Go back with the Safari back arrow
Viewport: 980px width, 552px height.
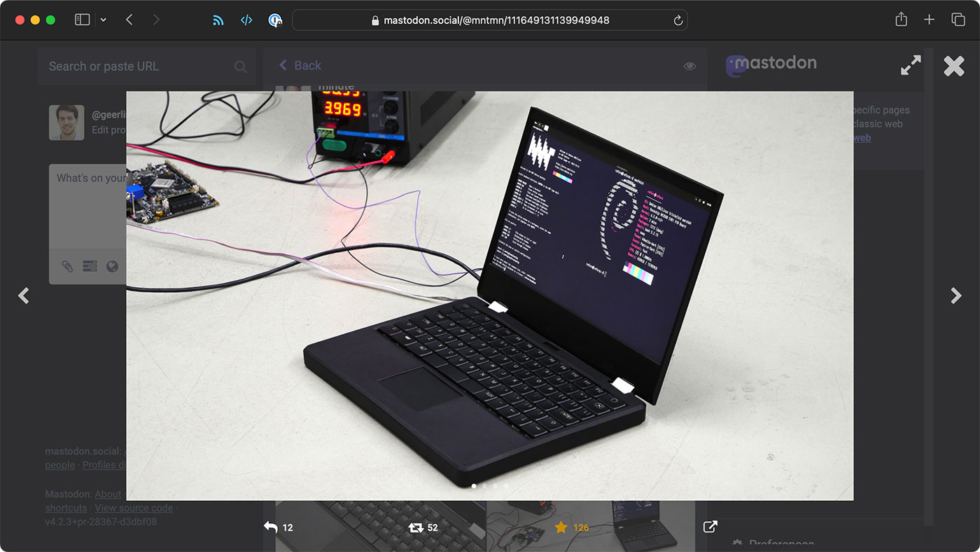click(129, 20)
